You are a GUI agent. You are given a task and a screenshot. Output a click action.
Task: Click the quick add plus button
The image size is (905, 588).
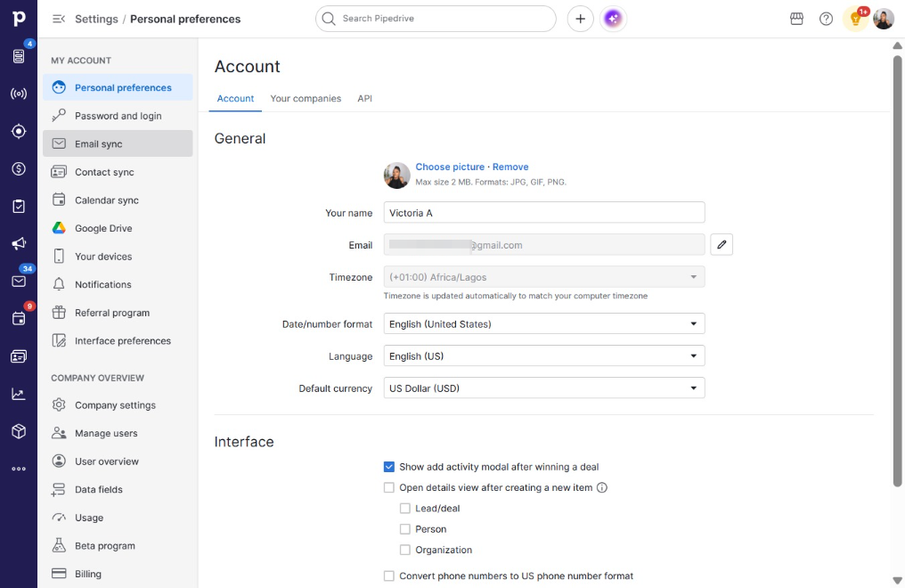click(580, 19)
